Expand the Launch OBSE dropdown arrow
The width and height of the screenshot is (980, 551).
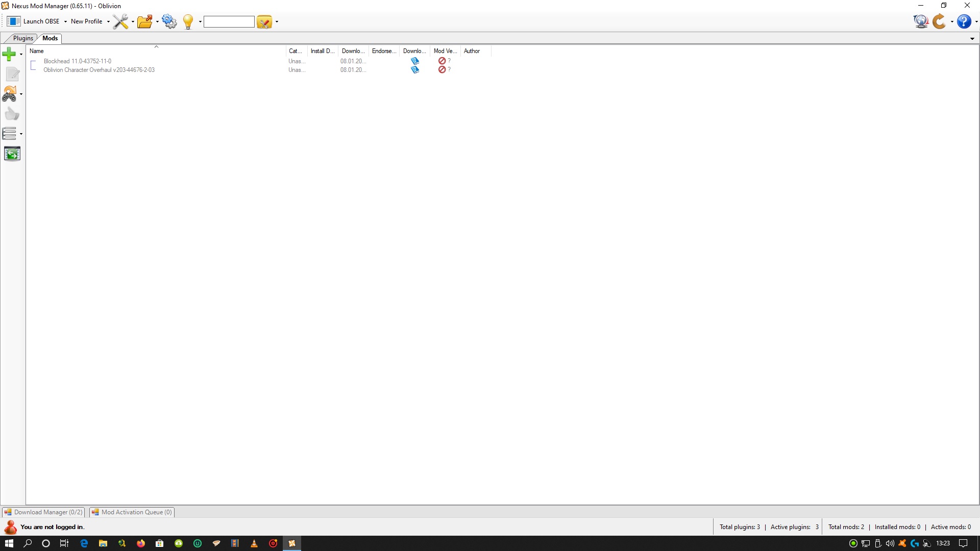point(65,21)
